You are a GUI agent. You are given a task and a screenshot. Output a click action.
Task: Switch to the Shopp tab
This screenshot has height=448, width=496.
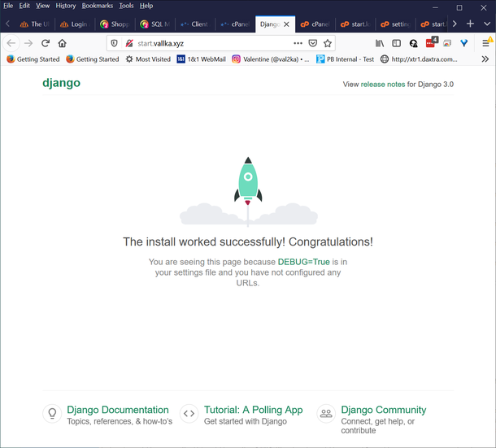(115, 24)
